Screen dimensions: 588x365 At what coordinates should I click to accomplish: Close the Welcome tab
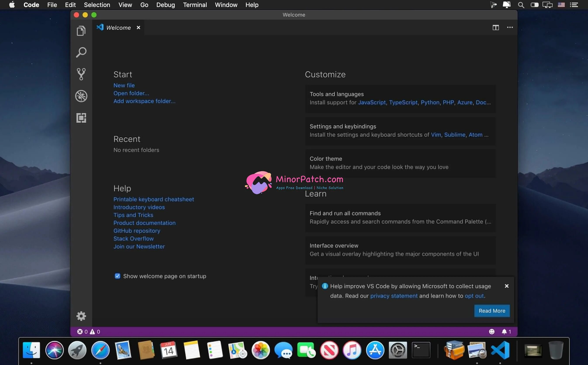tap(138, 28)
